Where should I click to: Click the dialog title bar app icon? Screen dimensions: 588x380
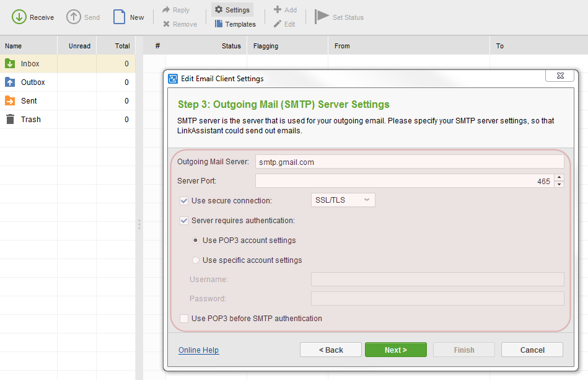pos(173,79)
